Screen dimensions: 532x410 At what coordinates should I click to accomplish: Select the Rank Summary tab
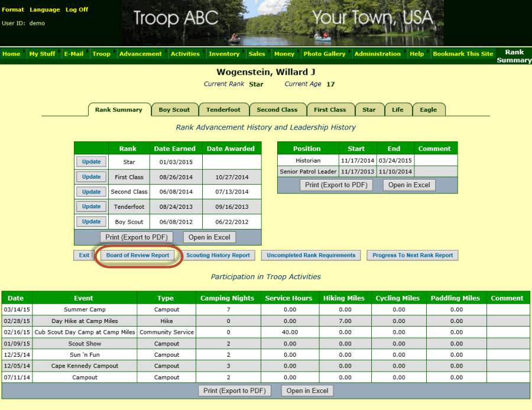click(x=119, y=109)
